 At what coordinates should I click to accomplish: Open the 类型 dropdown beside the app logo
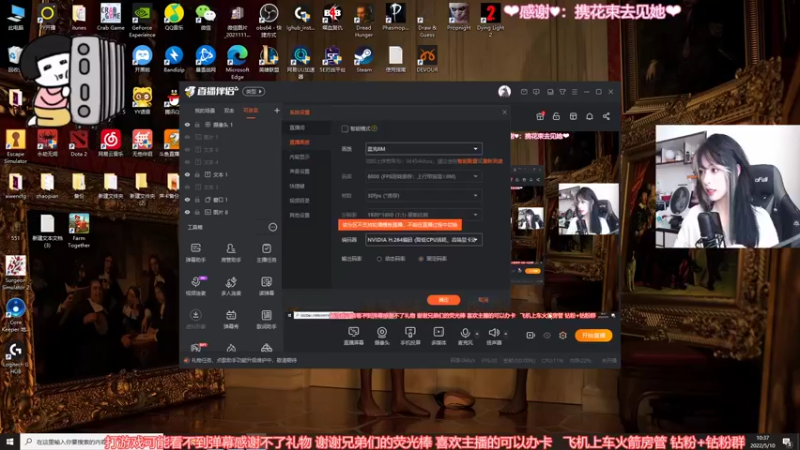click(x=254, y=91)
